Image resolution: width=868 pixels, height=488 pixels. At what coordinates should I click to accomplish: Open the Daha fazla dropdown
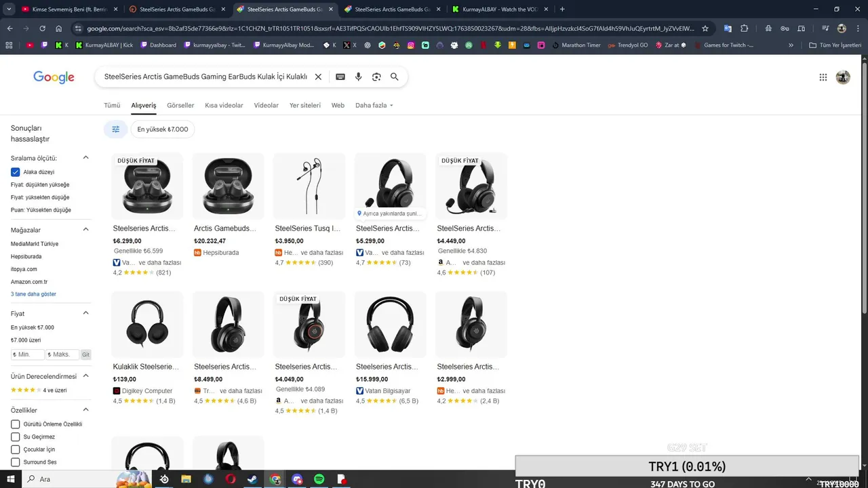click(374, 106)
